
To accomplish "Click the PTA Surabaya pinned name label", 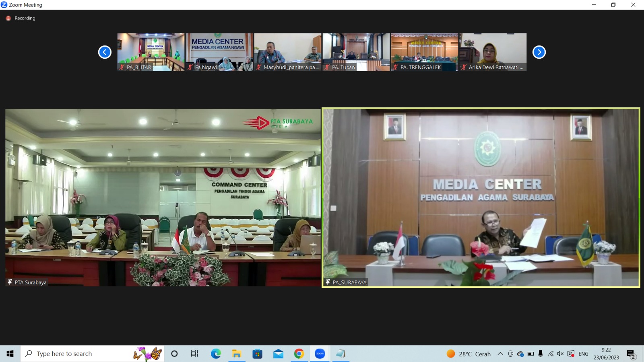I will (x=27, y=282).
